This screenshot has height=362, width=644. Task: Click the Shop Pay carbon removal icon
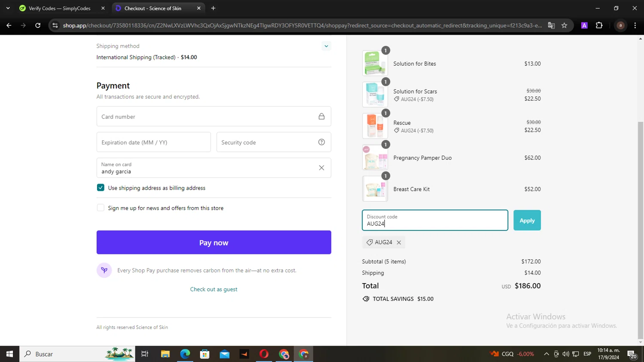[104, 270]
